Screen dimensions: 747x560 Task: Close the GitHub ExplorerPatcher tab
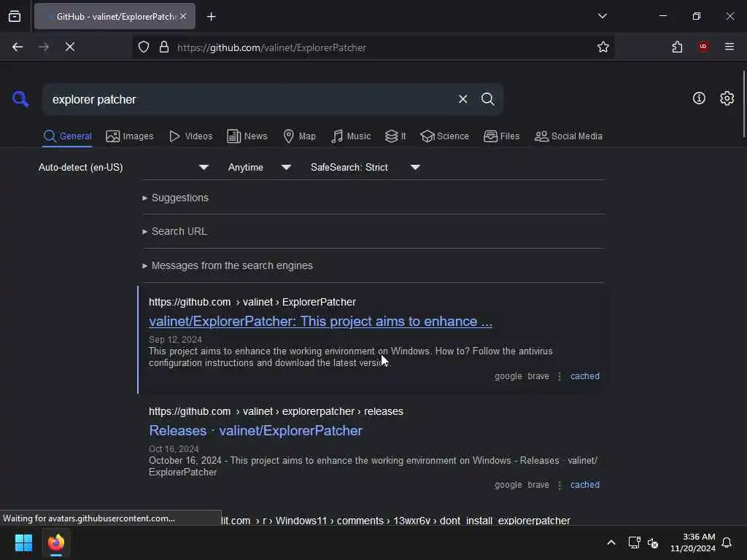pyautogui.click(x=183, y=16)
